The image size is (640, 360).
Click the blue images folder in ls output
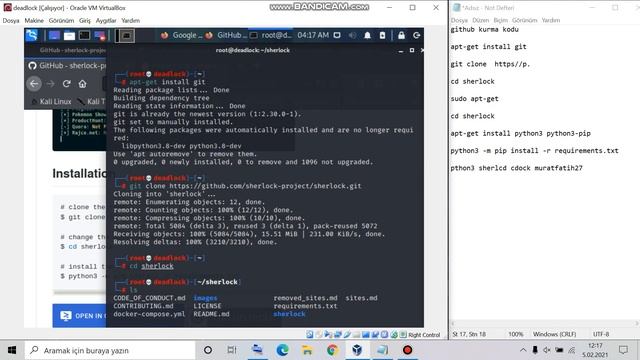point(205,298)
